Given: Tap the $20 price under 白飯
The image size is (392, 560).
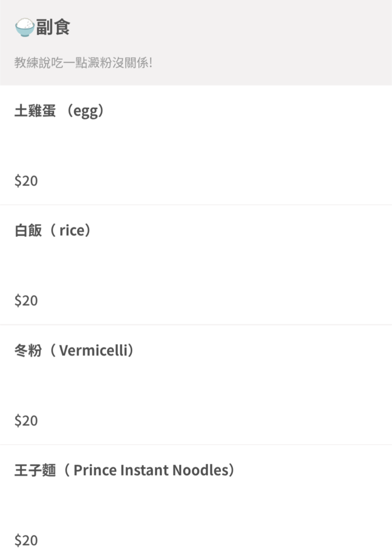Looking at the screenshot, I should click(26, 301).
